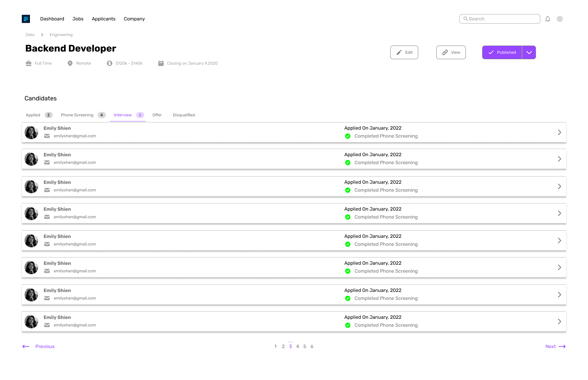Click the search magnifier inside the search box
The image size is (588, 380).
coord(465,19)
